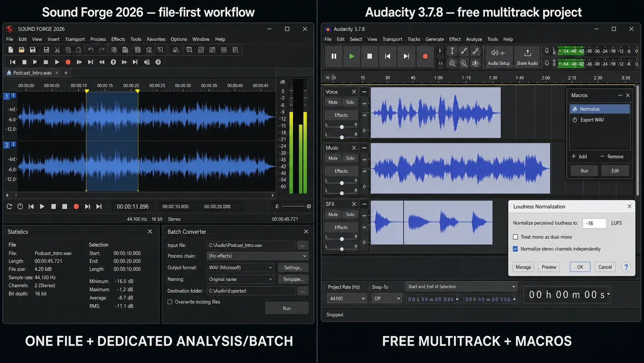Mute the SFX track
This screenshot has width=644, height=363.
pos(333,214)
